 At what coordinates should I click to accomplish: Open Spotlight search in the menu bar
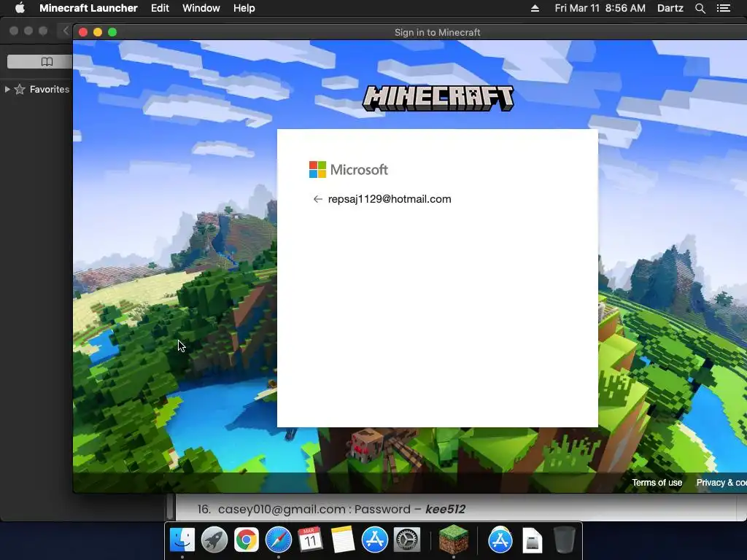click(x=700, y=8)
